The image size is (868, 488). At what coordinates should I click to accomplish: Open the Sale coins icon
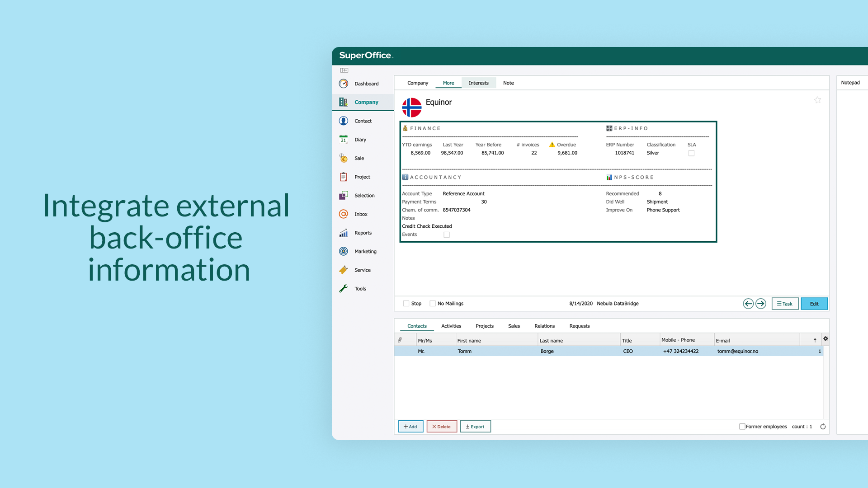pyautogui.click(x=344, y=158)
